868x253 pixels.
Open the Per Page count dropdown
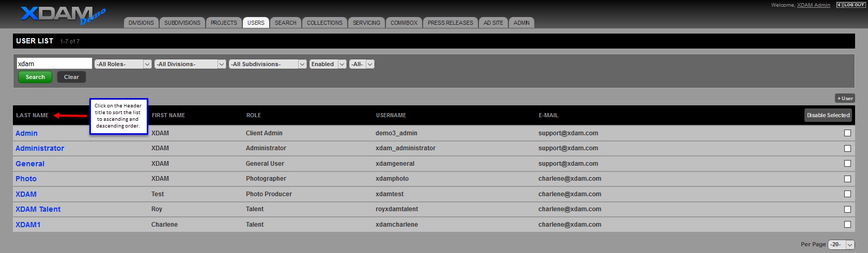(x=841, y=245)
